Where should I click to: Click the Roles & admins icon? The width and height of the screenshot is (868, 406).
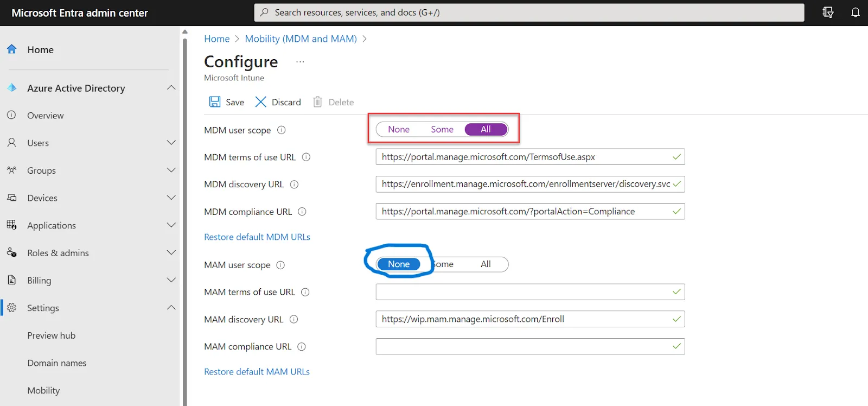11,252
